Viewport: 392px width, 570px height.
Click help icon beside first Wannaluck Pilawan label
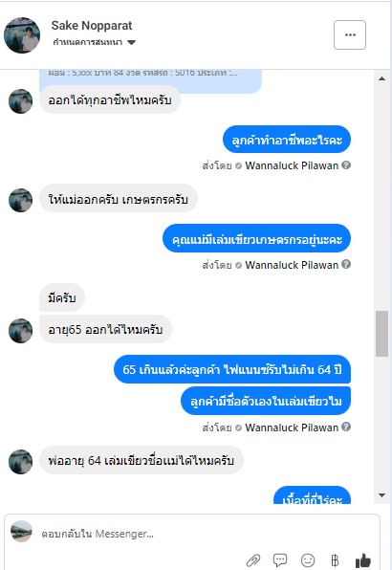(346, 165)
